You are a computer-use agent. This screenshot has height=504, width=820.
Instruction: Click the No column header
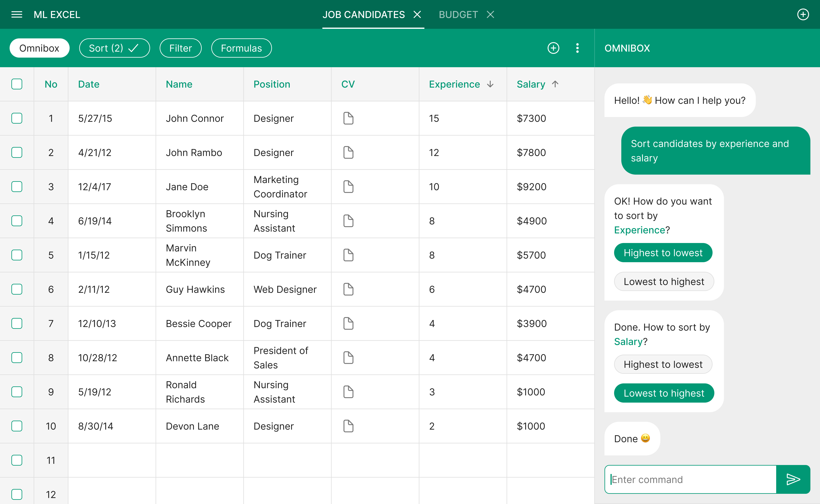point(51,84)
